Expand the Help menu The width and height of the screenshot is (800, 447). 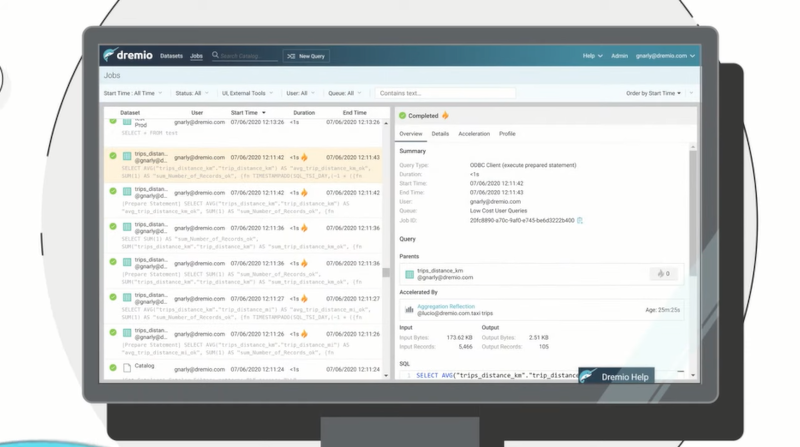(x=592, y=56)
